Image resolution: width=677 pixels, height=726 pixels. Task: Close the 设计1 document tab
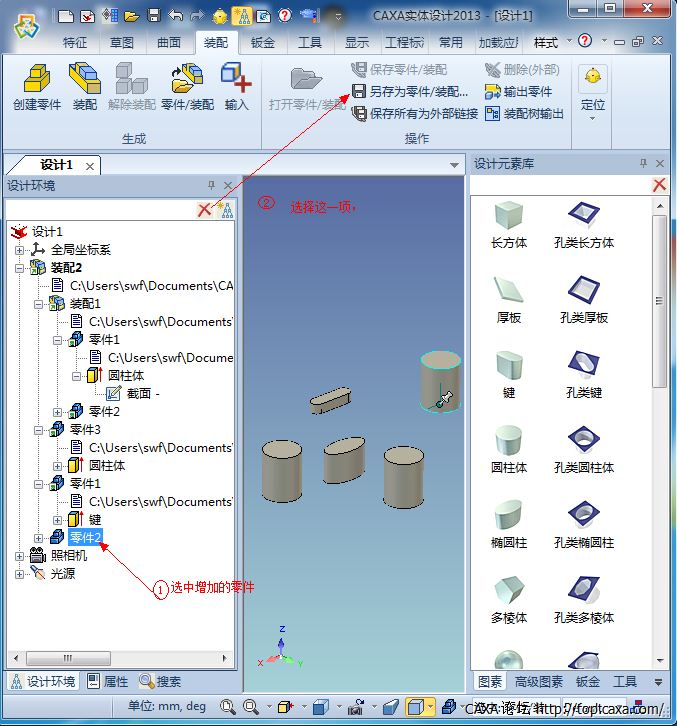(x=90, y=166)
